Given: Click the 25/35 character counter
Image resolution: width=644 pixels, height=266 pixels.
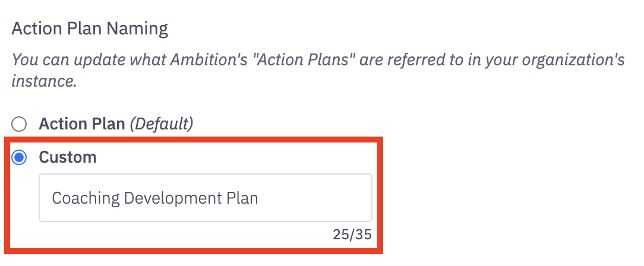Looking at the screenshot, I should click(x=352, y=235).
